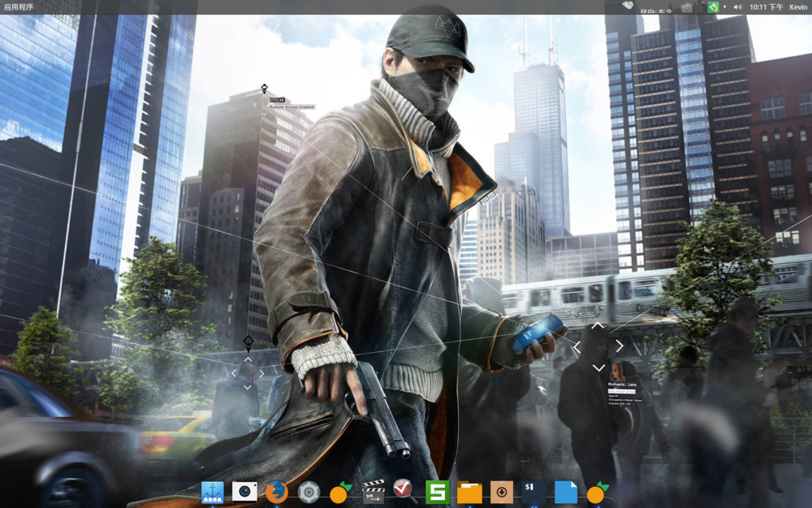Launch Firefox from the dock
The image size is (812, 508).
277,492
